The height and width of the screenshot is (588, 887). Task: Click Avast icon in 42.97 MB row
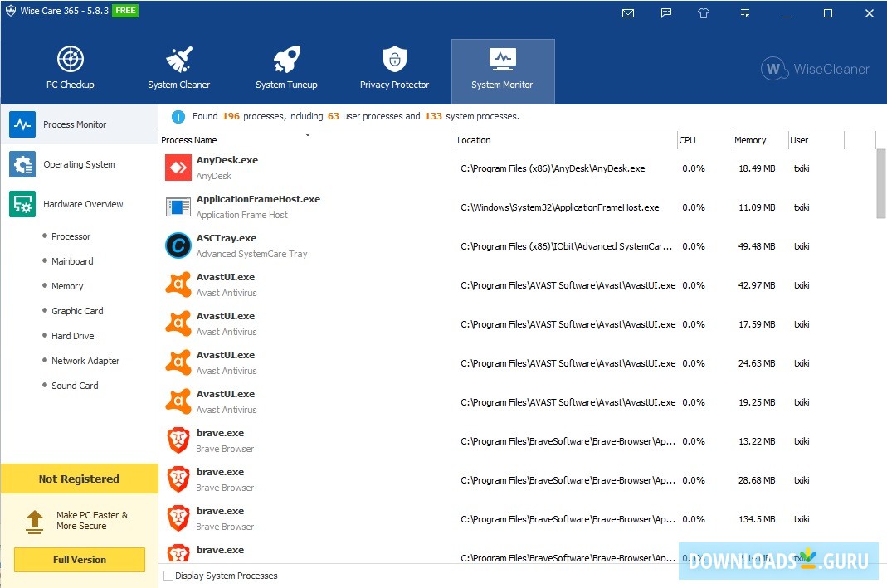pos(178,285)
